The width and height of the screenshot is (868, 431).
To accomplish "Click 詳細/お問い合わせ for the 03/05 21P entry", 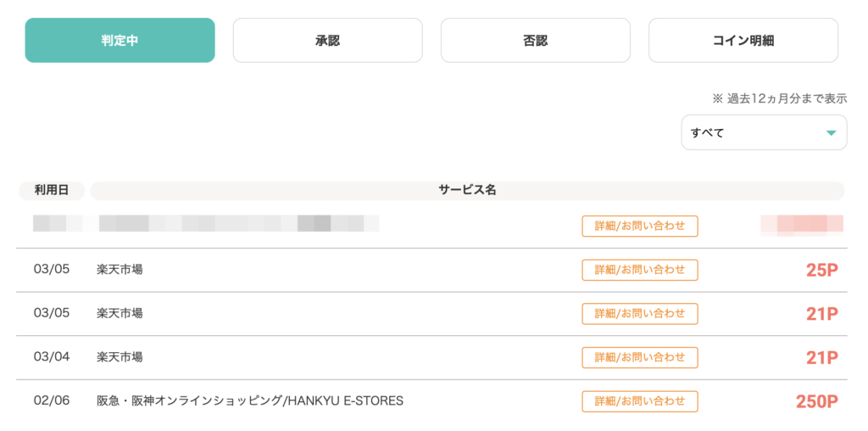I will (639, 313).
